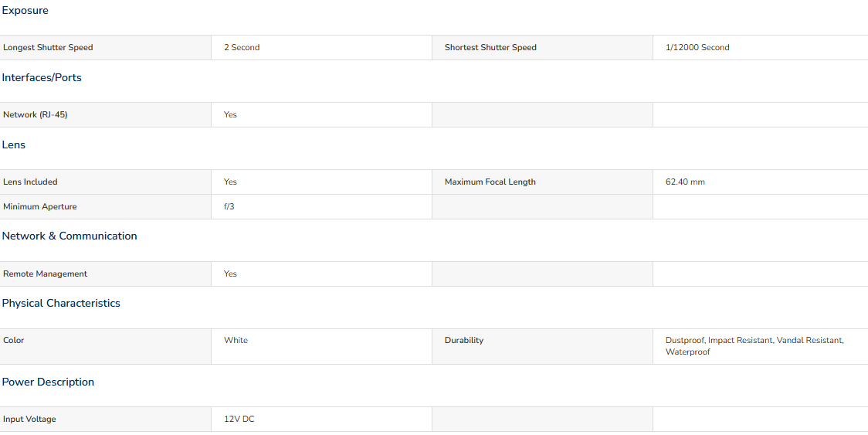
Task: Select the 62.40 mm value
Action: pos(685,182)
